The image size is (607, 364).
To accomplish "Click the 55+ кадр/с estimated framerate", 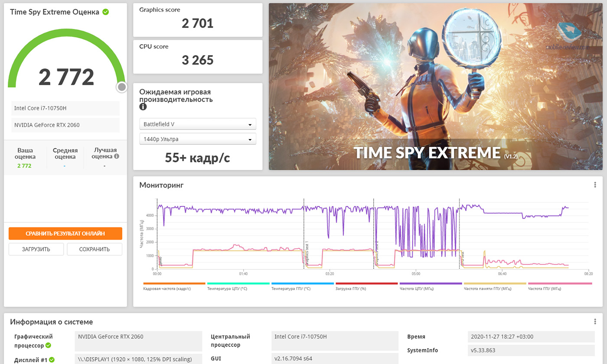I will [198, 158].
